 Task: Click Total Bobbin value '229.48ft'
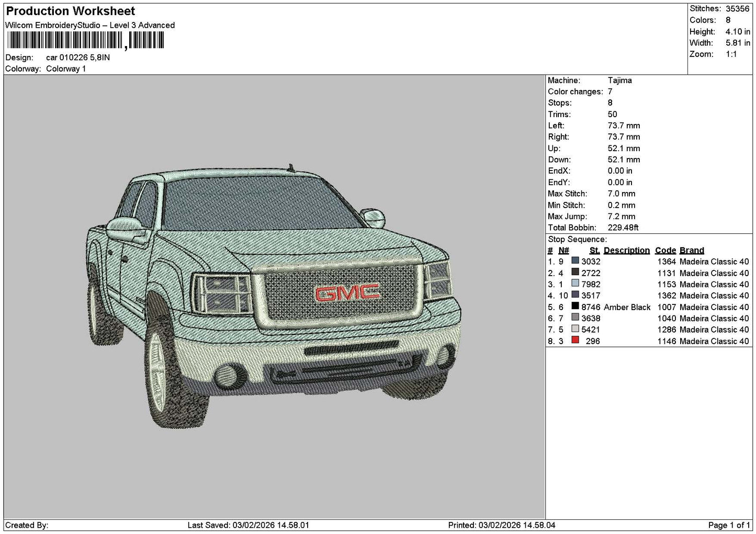623,228
